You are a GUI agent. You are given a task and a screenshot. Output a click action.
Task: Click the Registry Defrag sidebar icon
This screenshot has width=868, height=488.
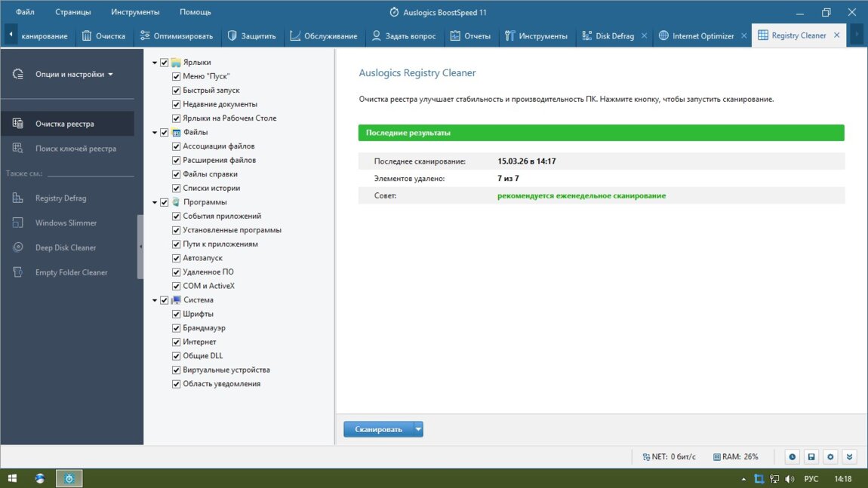[18, 198]
